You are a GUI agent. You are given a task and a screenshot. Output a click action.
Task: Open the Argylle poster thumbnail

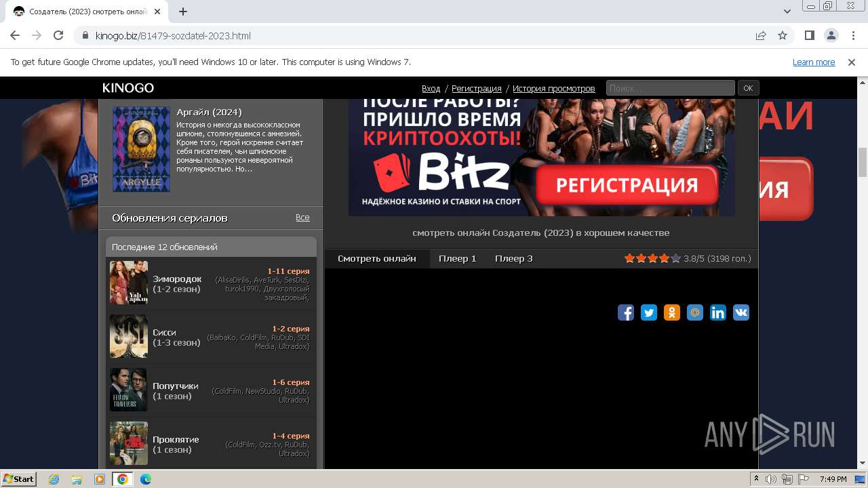pyautogui.click(x=141, y=149)
